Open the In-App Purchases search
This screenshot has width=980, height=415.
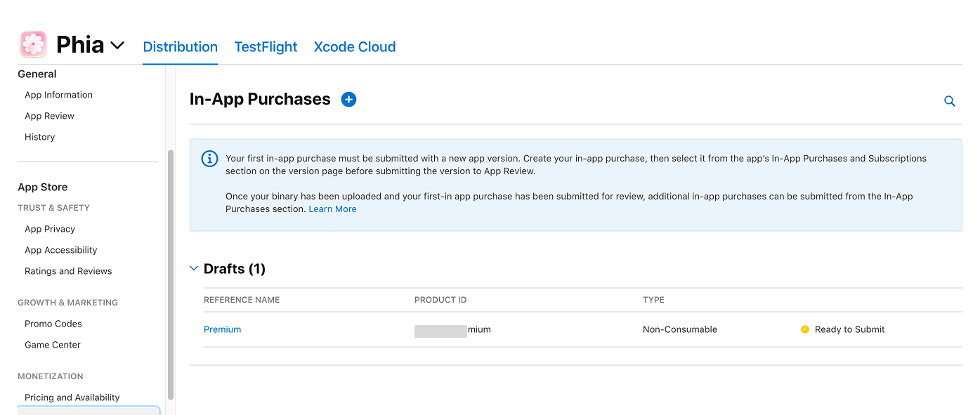pyautogui.click(x=949, y=101)
